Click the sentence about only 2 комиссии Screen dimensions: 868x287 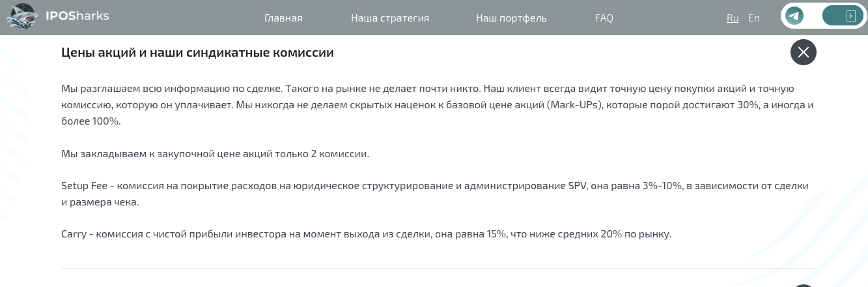click(215, 154)
